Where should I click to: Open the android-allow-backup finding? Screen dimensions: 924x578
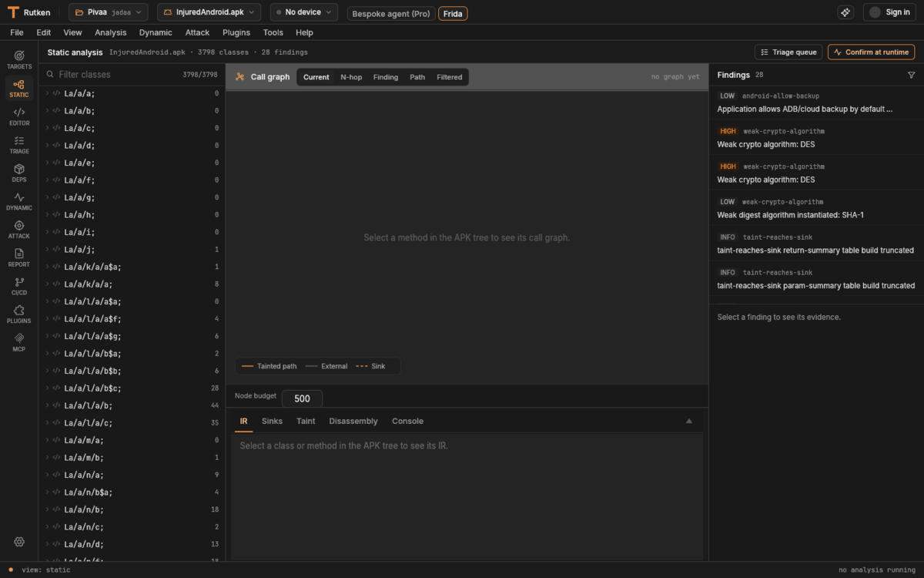pyautogui.click(x=816, y=102)
